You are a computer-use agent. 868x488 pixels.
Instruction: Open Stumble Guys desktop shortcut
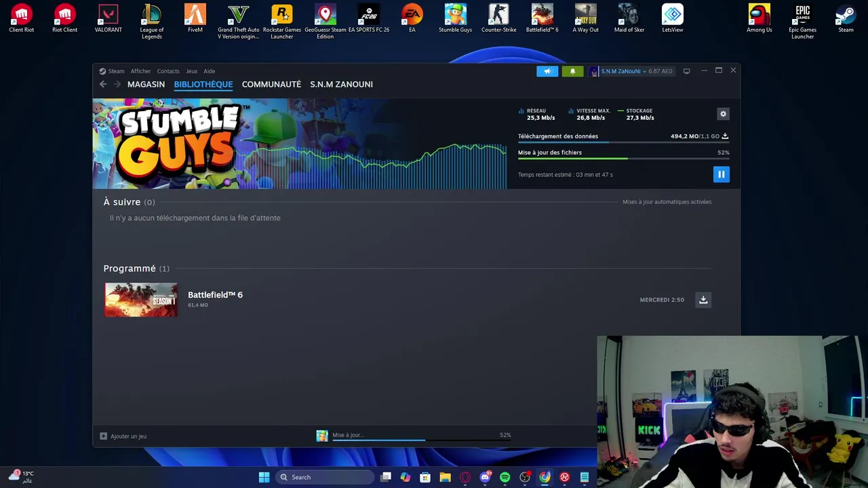point(456,19)
